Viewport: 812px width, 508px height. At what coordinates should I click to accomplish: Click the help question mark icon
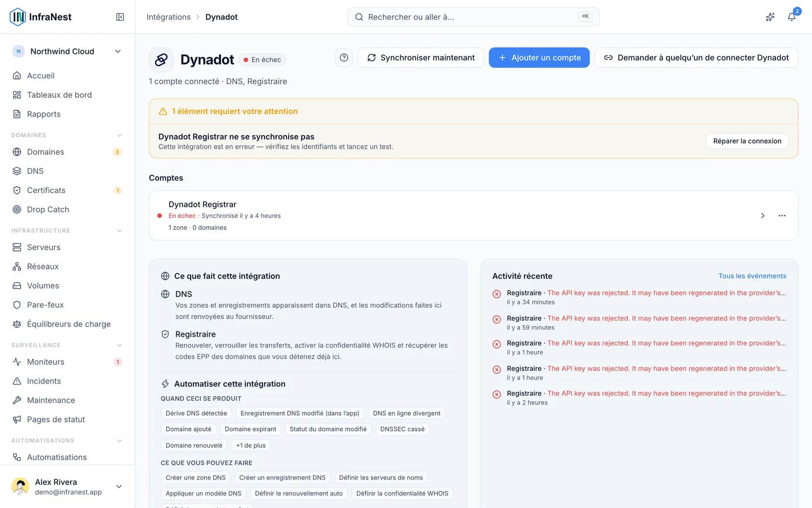pos(344,58)
